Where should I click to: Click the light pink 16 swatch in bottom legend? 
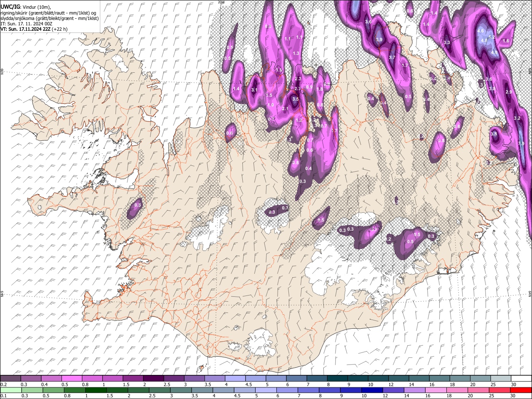436,390
